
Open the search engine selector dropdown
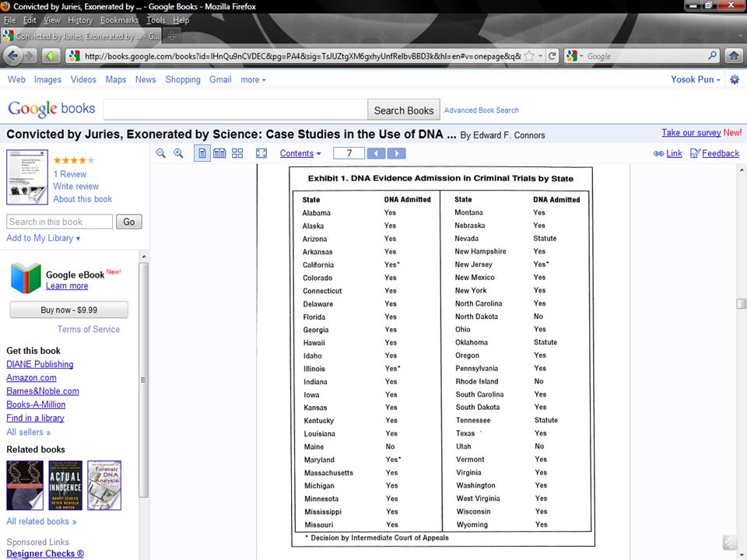574,56
